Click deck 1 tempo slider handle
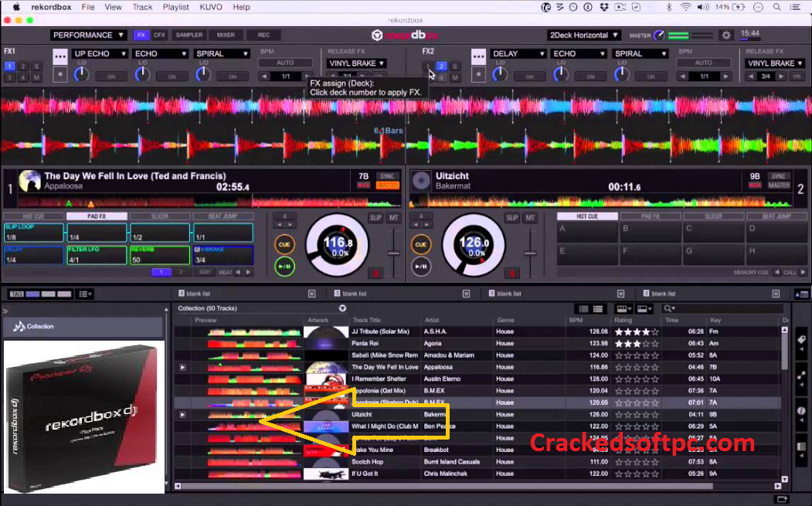The width and height of the screenshot is (812, 506). pyautogui.click(x=393, y=253)
